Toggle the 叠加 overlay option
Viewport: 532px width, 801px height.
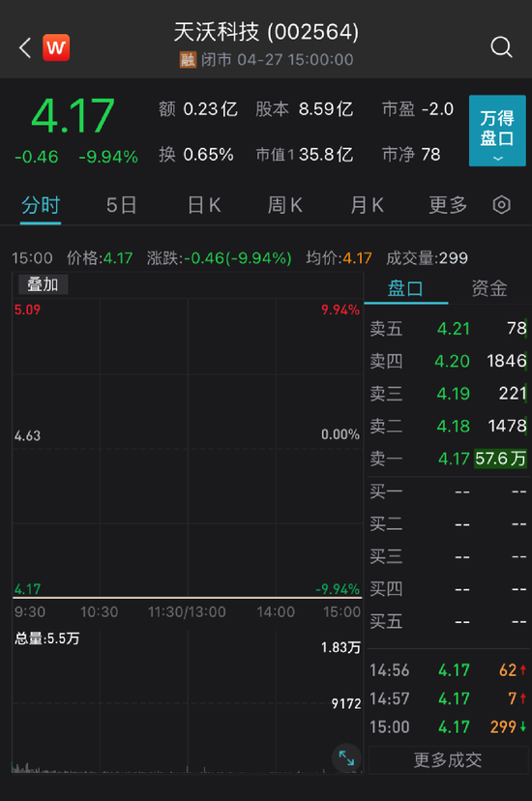(43, 284)
